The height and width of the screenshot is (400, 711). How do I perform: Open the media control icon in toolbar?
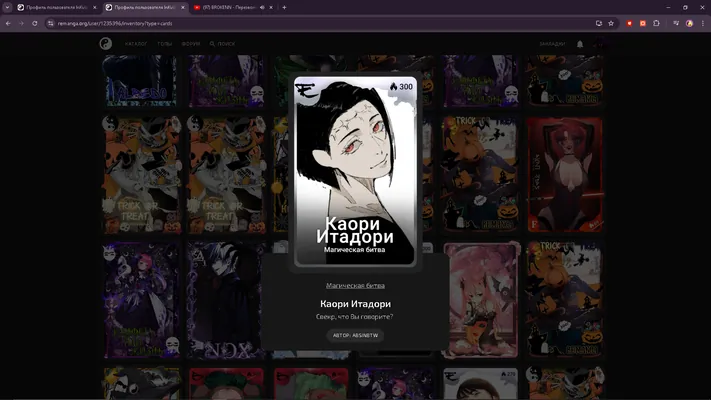[x=676, y=23]
